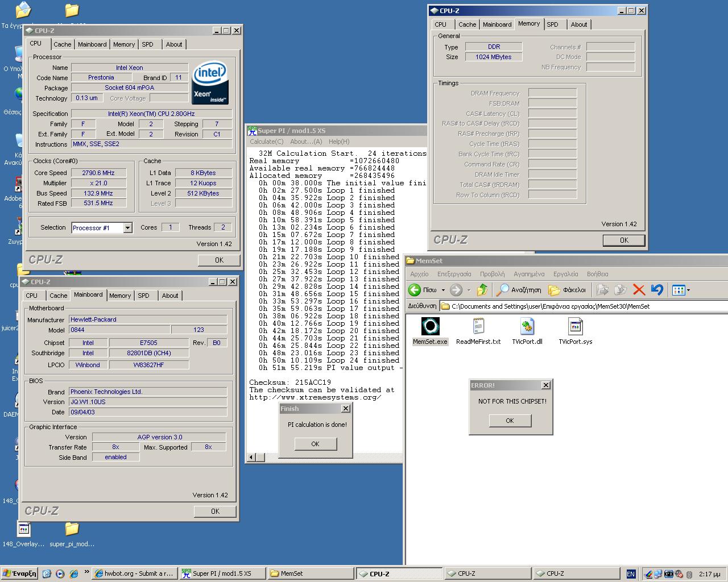Click the Έναρξη Start button
This screenshot has height=582, width=728.
click(19, 573)
